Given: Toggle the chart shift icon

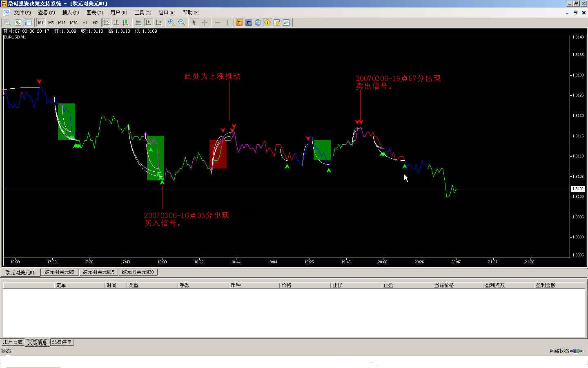Looking at the screenshot, I should (x=158, y=22).
